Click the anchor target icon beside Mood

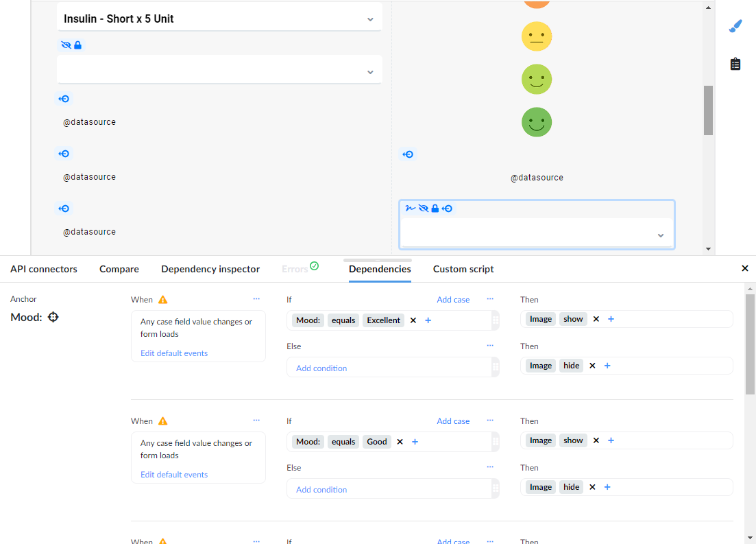click(53, 317)
